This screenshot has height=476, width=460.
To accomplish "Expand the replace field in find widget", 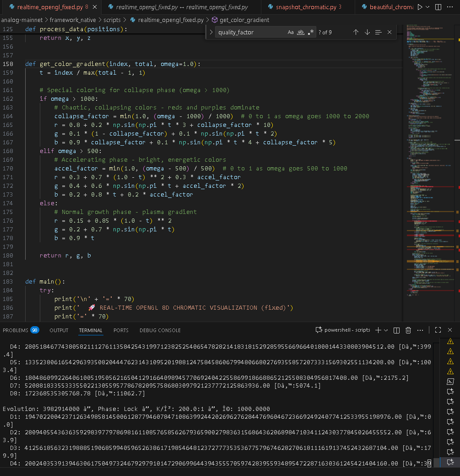I will (x=211, y=32).
